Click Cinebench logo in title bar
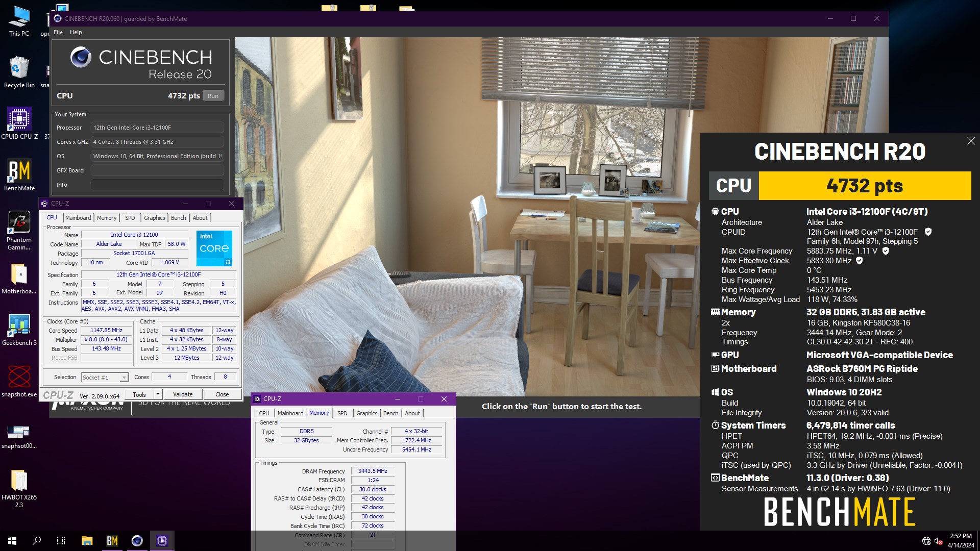Image resolution: width=980 pixels, height=551 pixels. (x=58, y=18)
